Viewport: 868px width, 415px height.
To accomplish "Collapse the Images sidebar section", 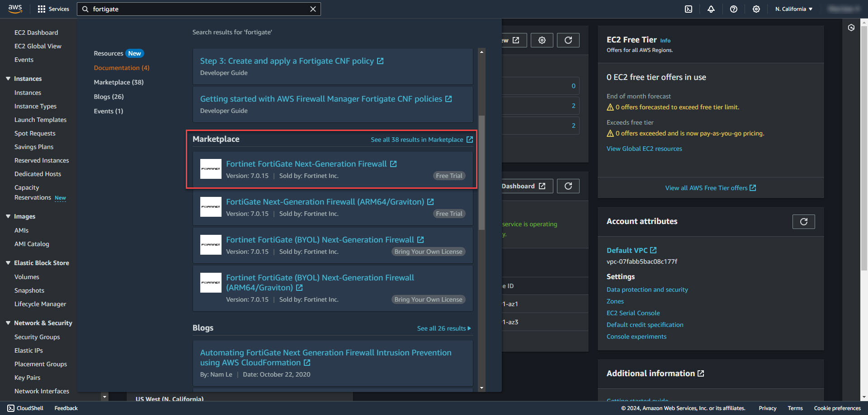I will pyautogui.click(x=8, y=216).
